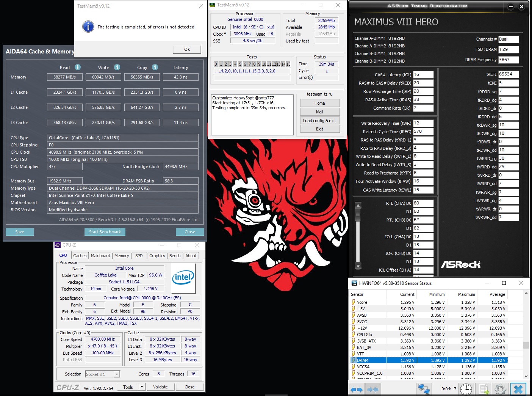Click the ASRock timings scroll down arrow
This screenshot has width=532, height=396.
pos(358,266)
